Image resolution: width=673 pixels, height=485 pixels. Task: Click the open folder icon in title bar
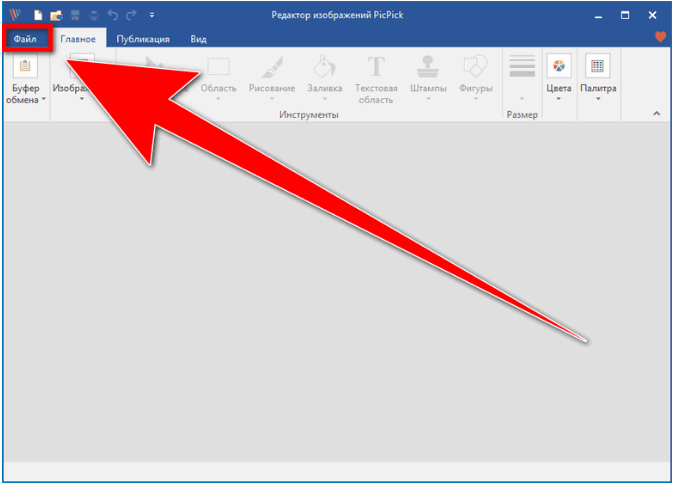[x=56, y=15]
